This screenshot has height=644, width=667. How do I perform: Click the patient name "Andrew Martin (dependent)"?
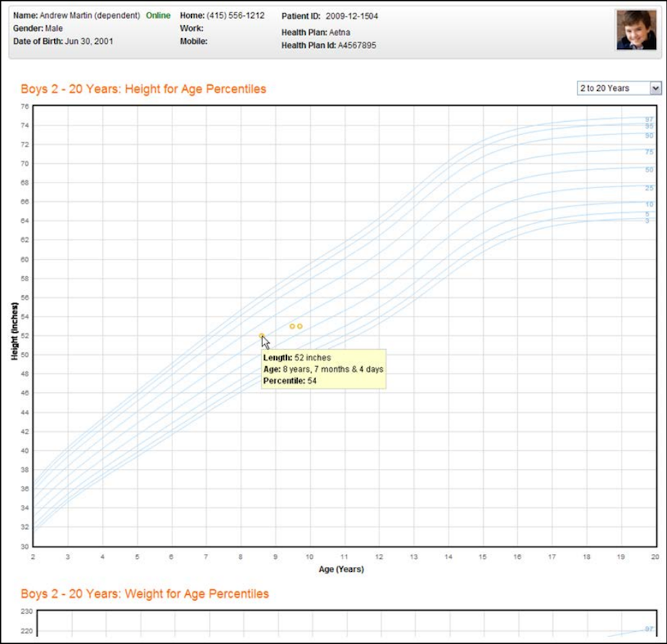[89, 15]
